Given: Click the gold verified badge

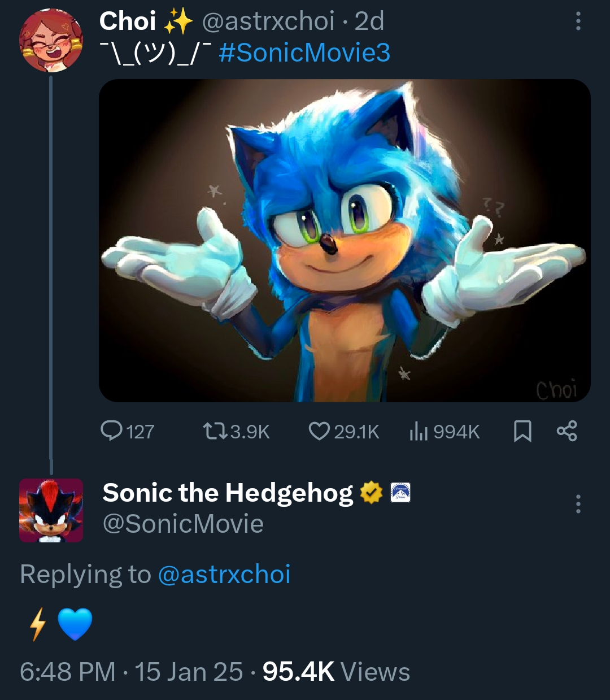Looking at the screenshot, I should (371, 493).
